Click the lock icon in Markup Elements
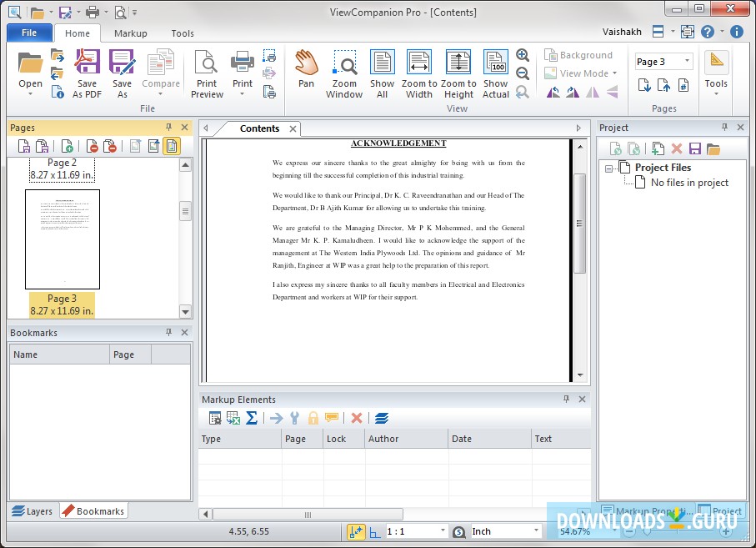Image resolution: width=756 pixels, height=548 pixels. (x=313, y=418)
